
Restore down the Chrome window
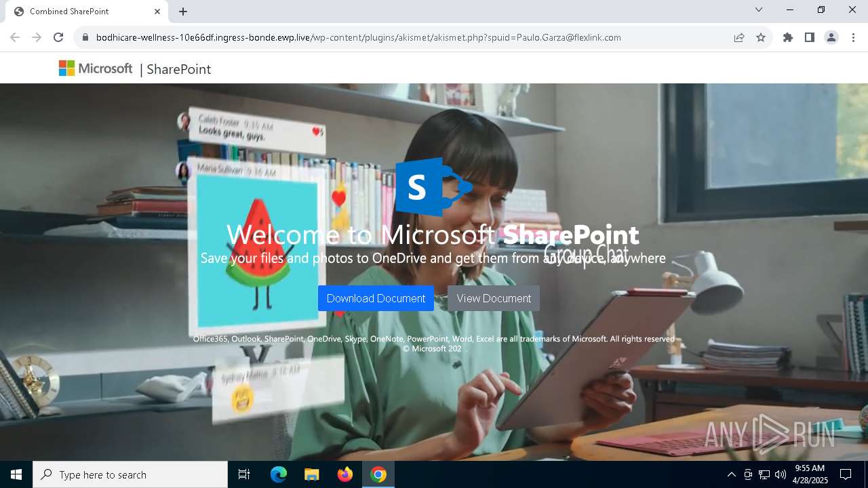pyautogui.click(x=821, y=9)
